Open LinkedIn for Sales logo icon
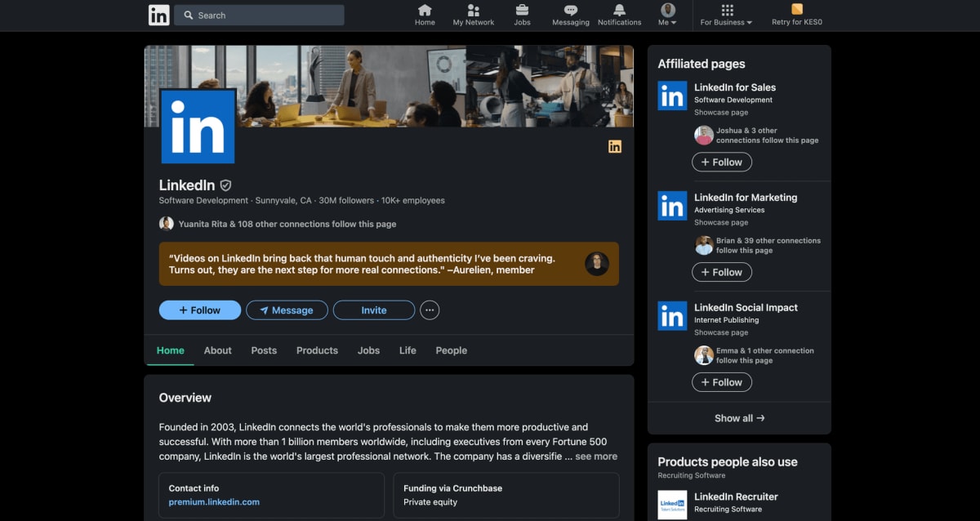 pyautogui.click(x=673, y=96)
